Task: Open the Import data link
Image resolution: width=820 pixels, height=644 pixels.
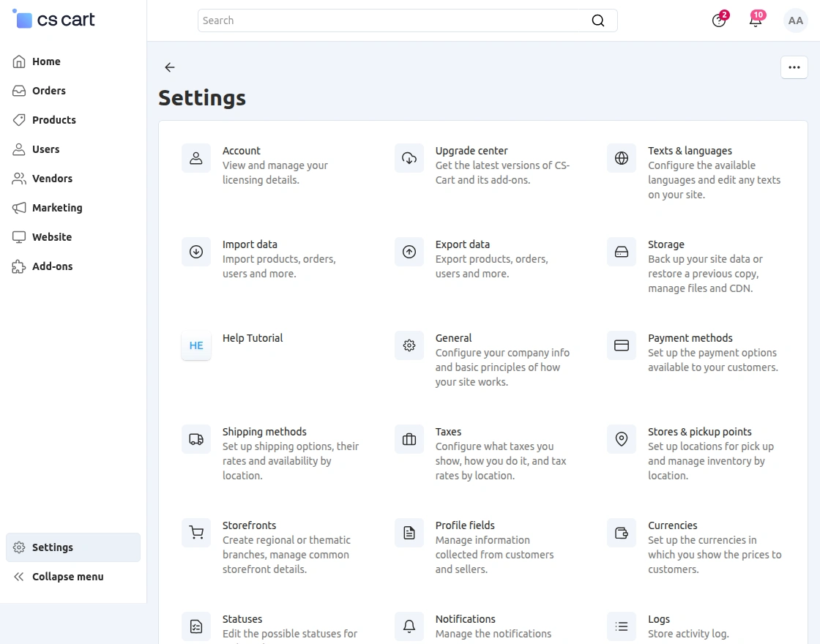Action: [250, 244]
